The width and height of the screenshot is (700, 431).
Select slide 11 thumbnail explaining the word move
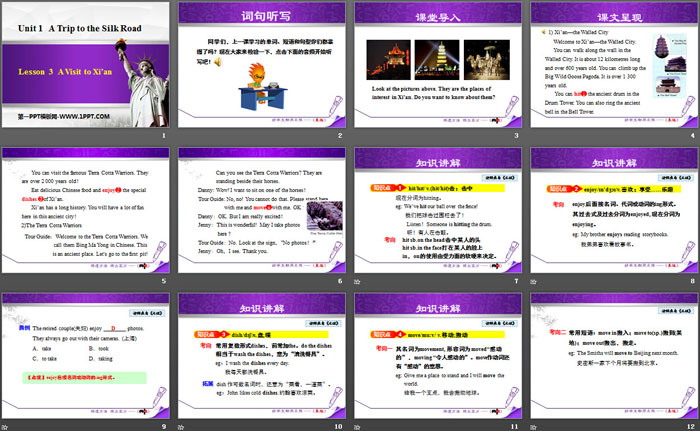(438, 356)
